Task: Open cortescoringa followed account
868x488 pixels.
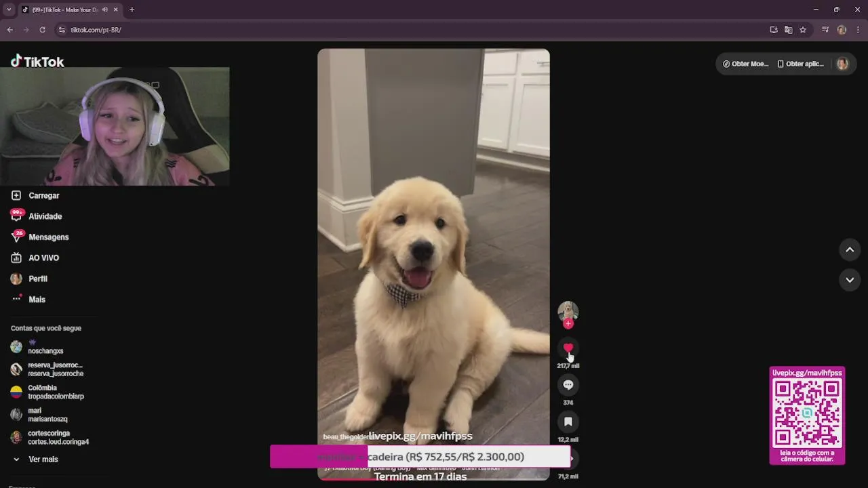Action: pyautogui.click(x=50, y=437)
